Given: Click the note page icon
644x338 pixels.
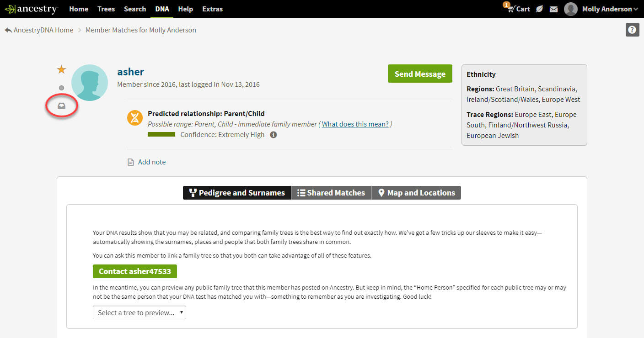Looking at the screenshot, I should [x=131, y=162].
